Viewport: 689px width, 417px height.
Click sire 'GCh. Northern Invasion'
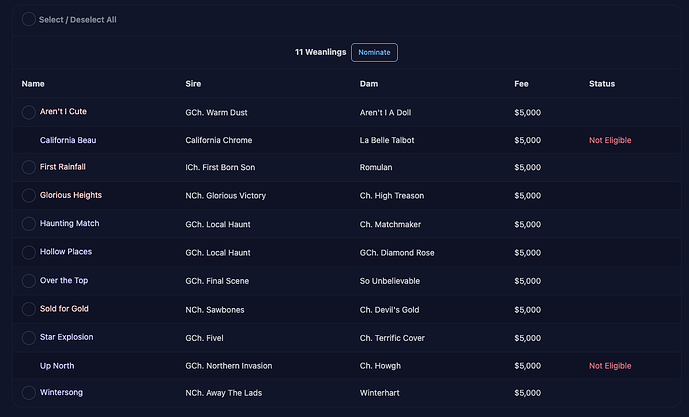[228, 366]
